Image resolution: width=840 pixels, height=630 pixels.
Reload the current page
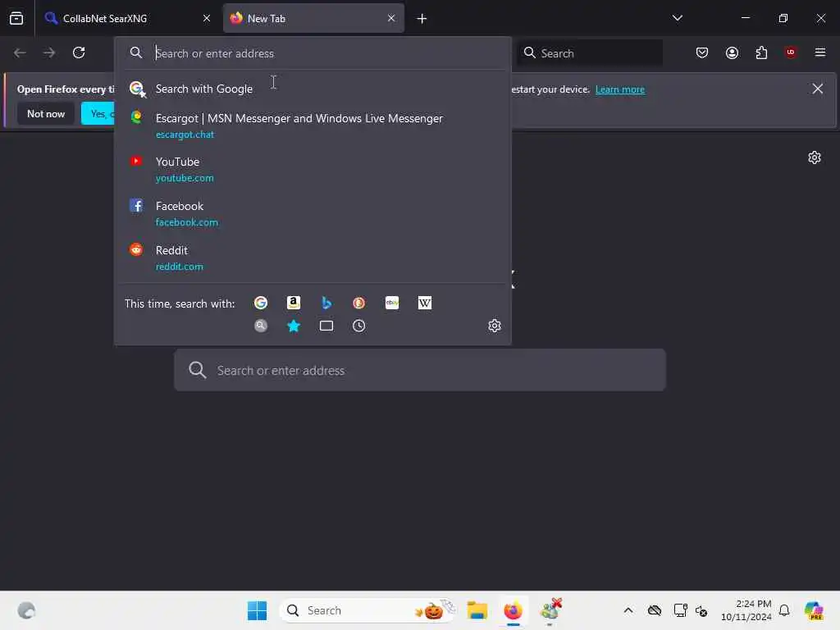79,52
